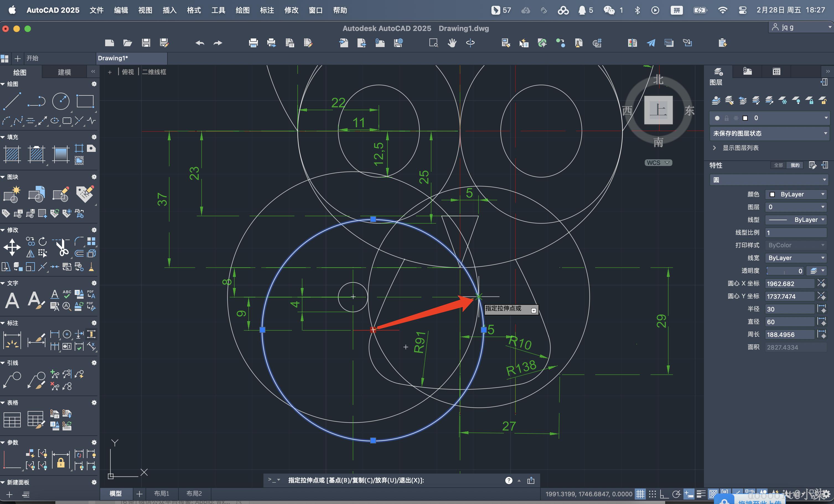The image size is (834, 504).
Task: Select the Trim scissors tool
Action: coord(62,247)
